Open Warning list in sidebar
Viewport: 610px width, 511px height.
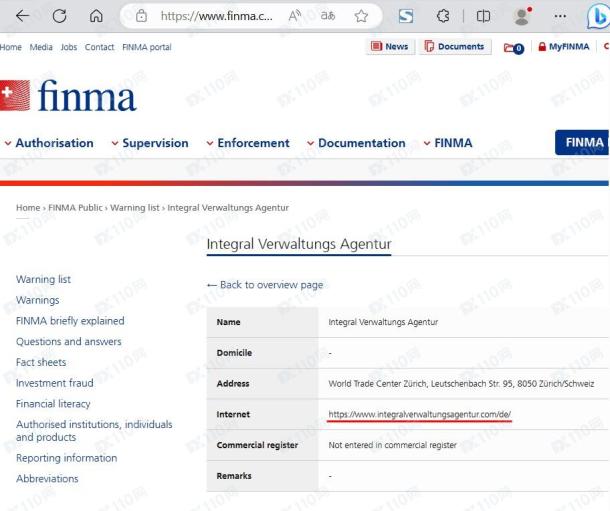pyautogui.click(x=43, y=279)
